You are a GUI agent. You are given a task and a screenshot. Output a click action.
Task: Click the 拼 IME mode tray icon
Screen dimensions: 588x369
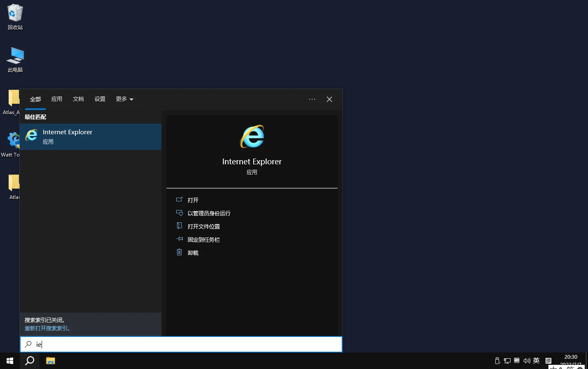pos(548,361)
